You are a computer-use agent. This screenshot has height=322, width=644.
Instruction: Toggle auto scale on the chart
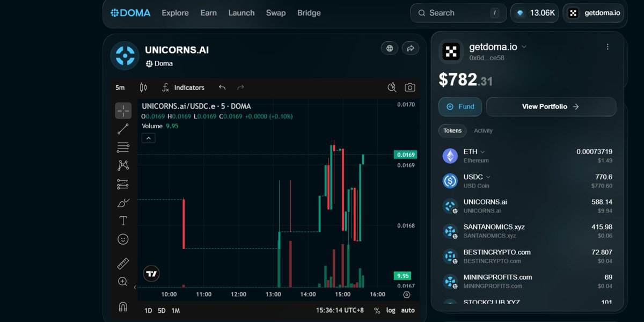pos(408,310)
